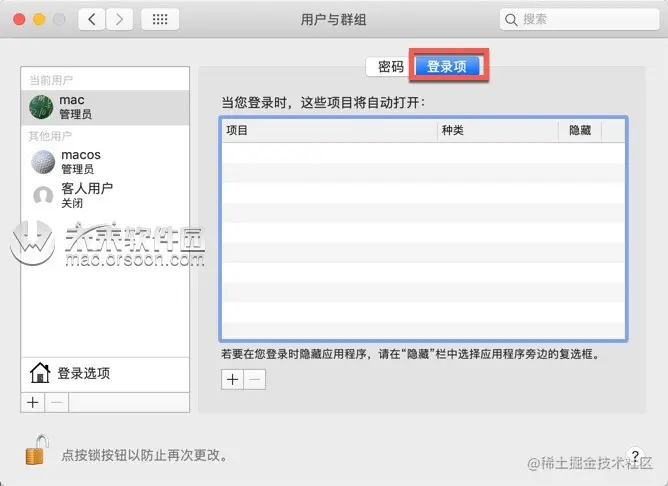Remove a login item with the minus button
This screenshot has height=486, width=668.
coord(255,379)
